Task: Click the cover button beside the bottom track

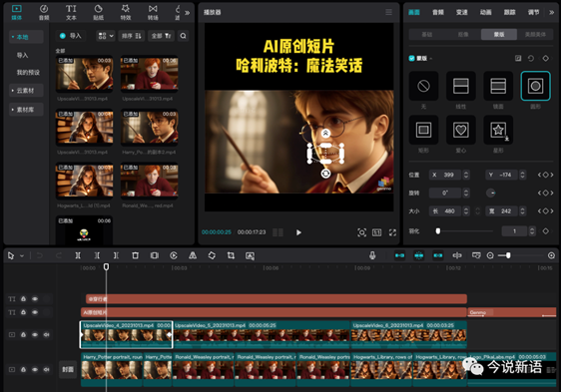Action: 68,369
